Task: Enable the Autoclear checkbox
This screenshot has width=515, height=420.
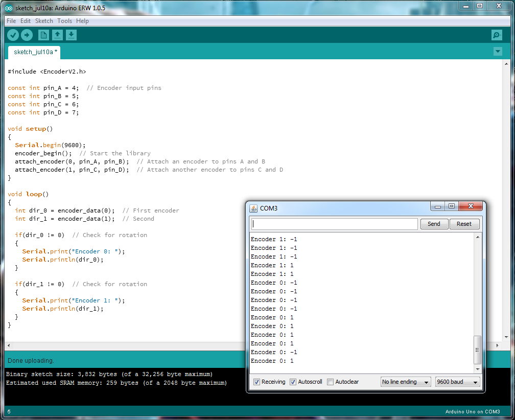Action: coord(331,382)
